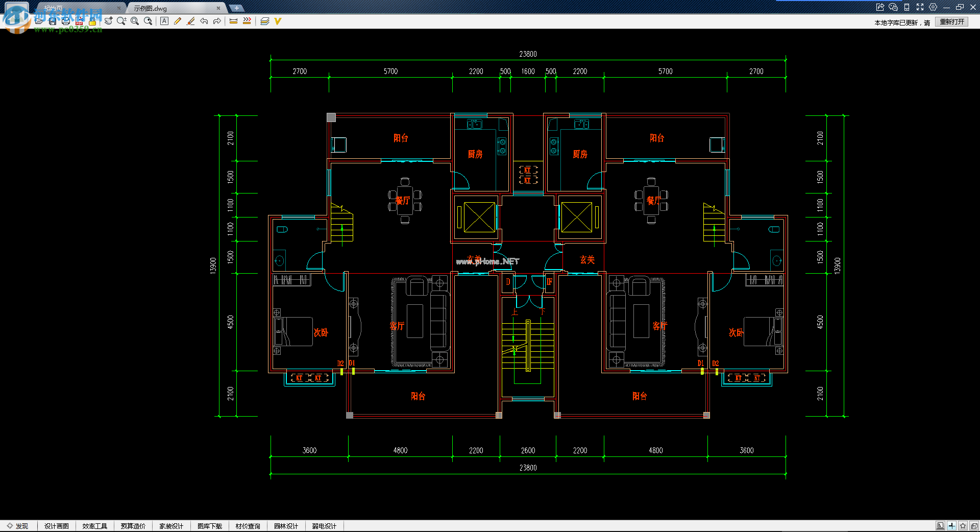The width and height of the screenshot is (980, 532).
Task: Open the 预算造价 bottom tab
Action: 133,526
